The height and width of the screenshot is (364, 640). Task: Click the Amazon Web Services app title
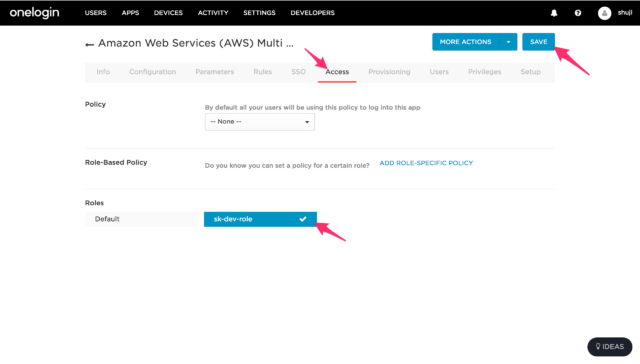tap(196, 43)
